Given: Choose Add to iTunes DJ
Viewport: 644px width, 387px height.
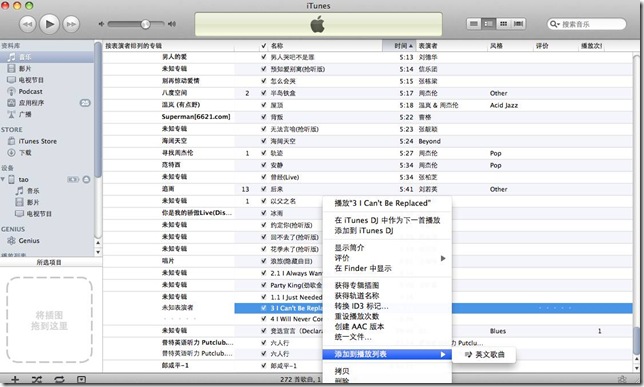Looking at the screenshot, I should 387,230.
